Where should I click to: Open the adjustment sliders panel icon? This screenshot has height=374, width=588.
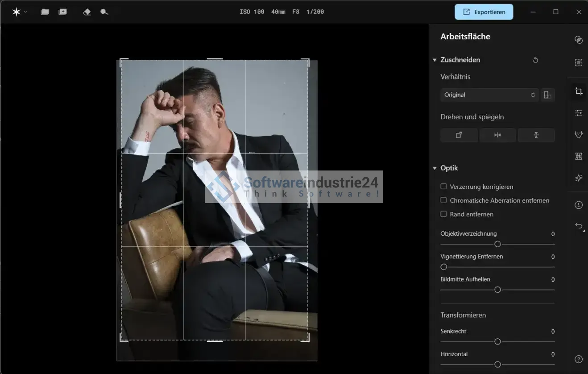tap(579, 113)
